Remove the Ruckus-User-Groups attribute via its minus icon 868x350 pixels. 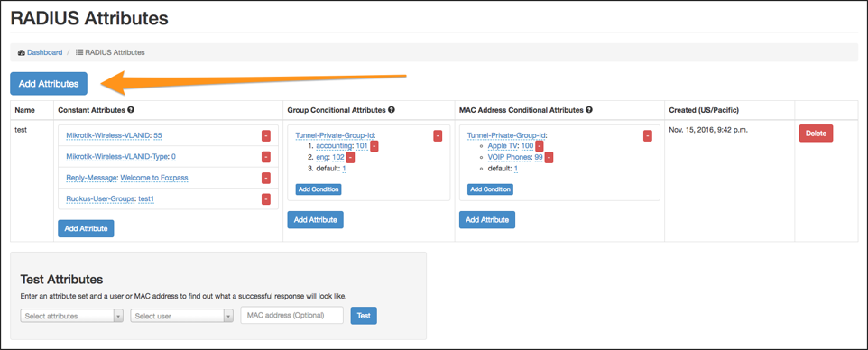pyautogui.click(x=265, y=199)
